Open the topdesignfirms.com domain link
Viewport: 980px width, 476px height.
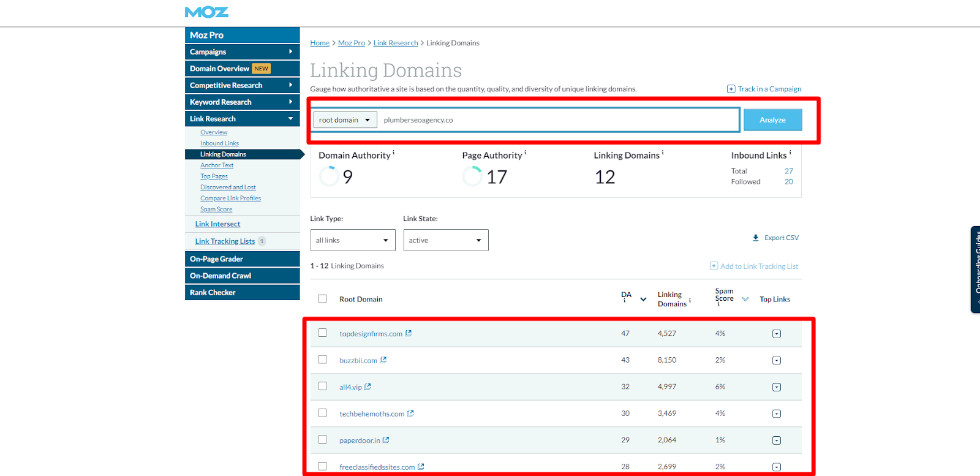[x=371, y=334]
